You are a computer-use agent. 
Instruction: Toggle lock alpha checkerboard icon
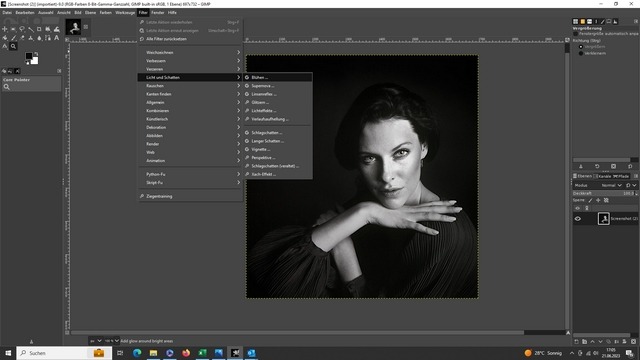(x=606, y=200)
